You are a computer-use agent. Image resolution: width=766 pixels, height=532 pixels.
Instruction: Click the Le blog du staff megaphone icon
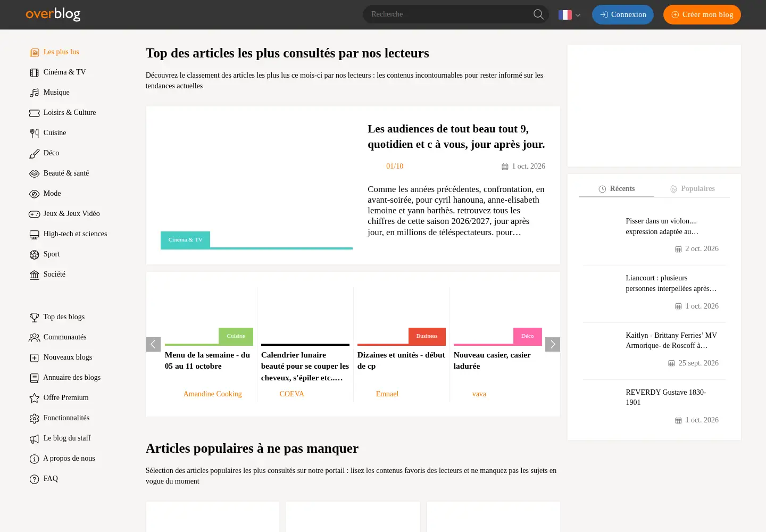tap(35, 438)
